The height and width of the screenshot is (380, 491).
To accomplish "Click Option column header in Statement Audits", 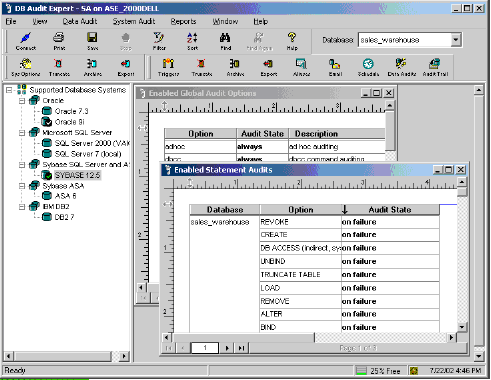I will click(301, 210).
